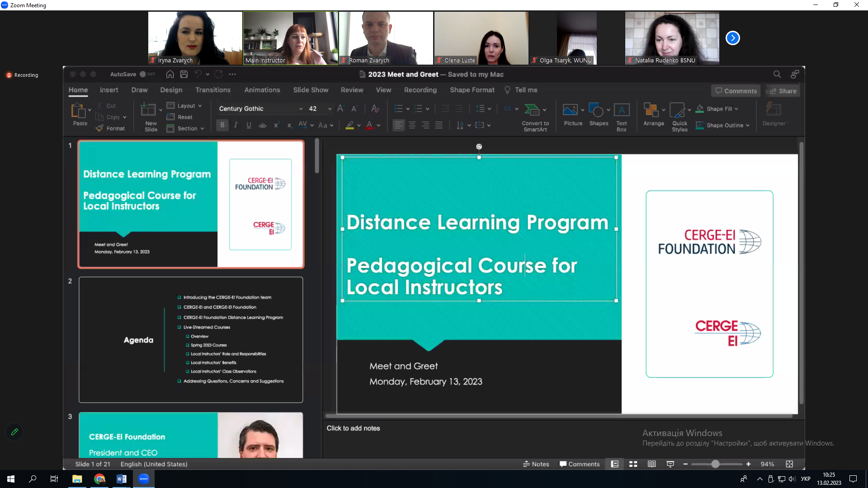Open the Century Gothic font dropdown
The height and width of the screenshot is (488, 868).
pos(301,109)
